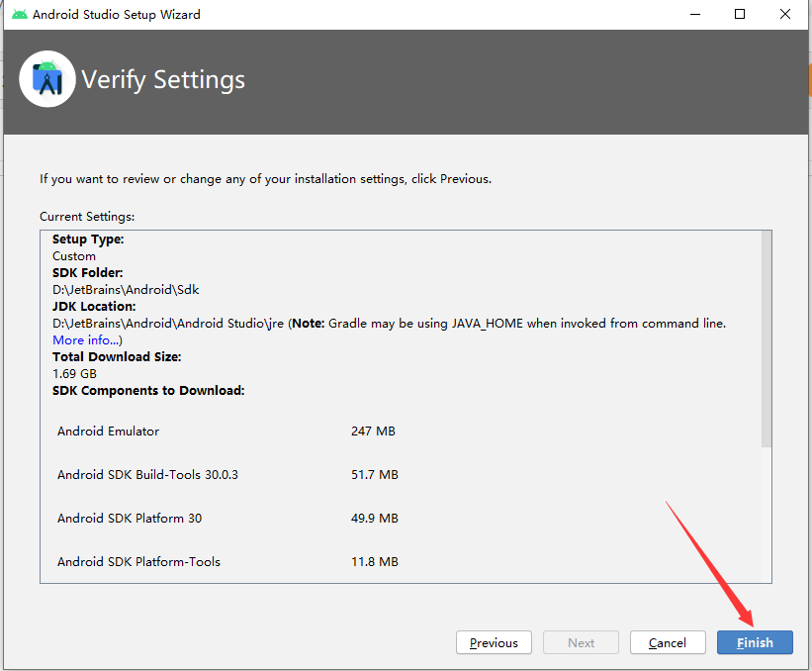Click the Current Settings label
Viewport: 812px width, 671px height.
pyautogui.click(x=87, y=217)
